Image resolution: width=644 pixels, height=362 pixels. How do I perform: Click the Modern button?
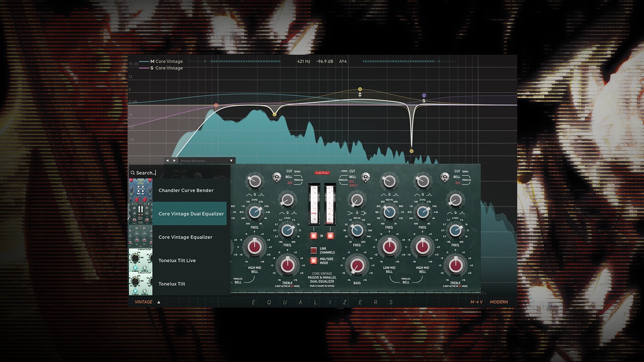tap(499, 302)
